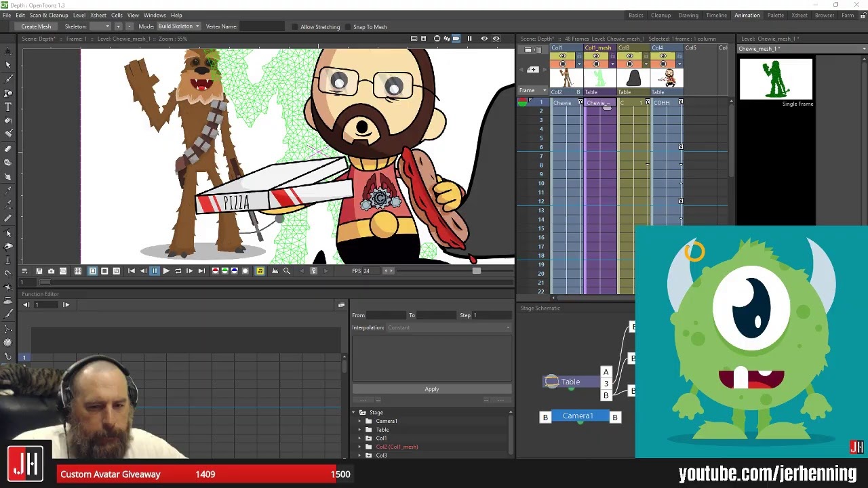
Task: Enable Allow Stretching checkbox
Action: (x=295, y=27)
